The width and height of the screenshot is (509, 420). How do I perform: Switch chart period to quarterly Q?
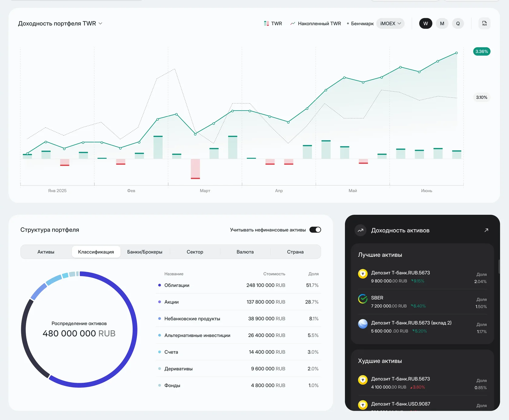458,23
